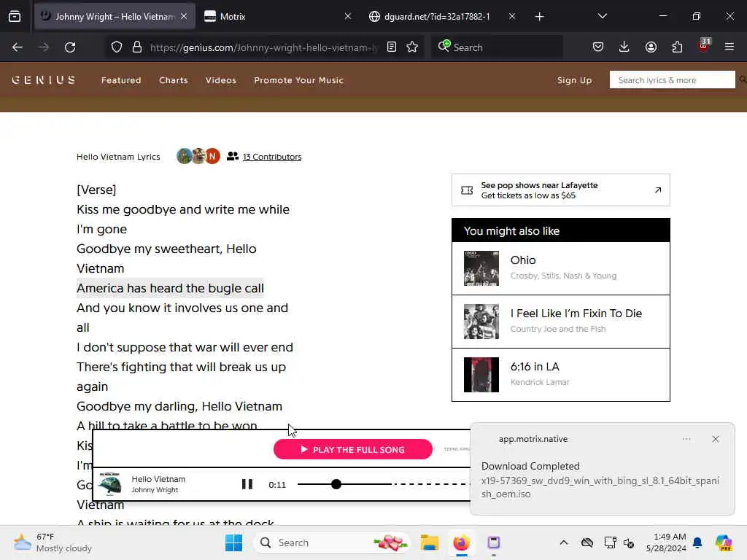Click the Play the Full Song button
Image resolution: width=747 pixels, height=560 pixels.
(x=353, y=449)
